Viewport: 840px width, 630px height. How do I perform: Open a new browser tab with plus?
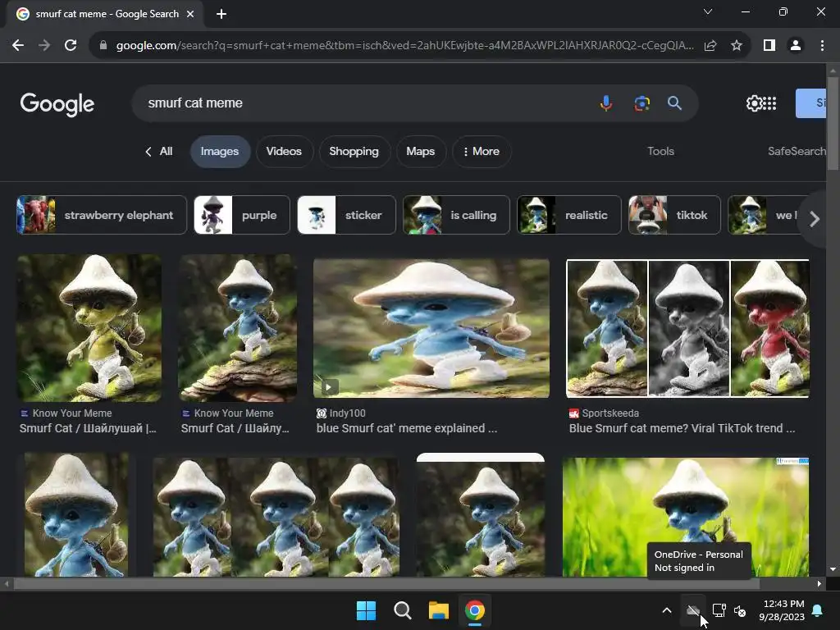221,14
